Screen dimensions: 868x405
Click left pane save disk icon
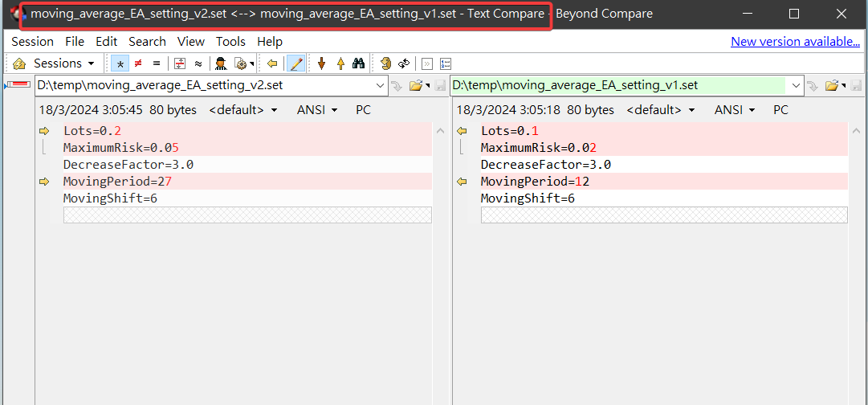point(440,85)
